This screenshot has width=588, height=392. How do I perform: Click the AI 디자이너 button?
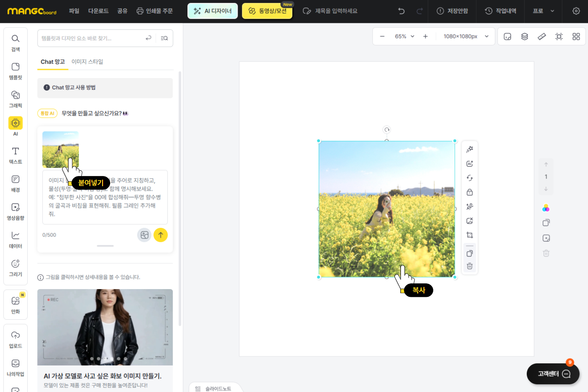pos(212,11)
